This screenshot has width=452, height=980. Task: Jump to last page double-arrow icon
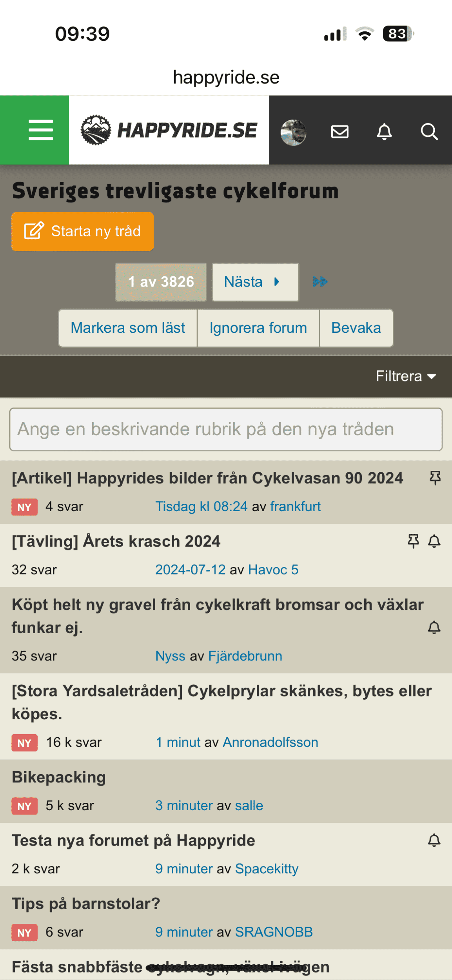319,282
